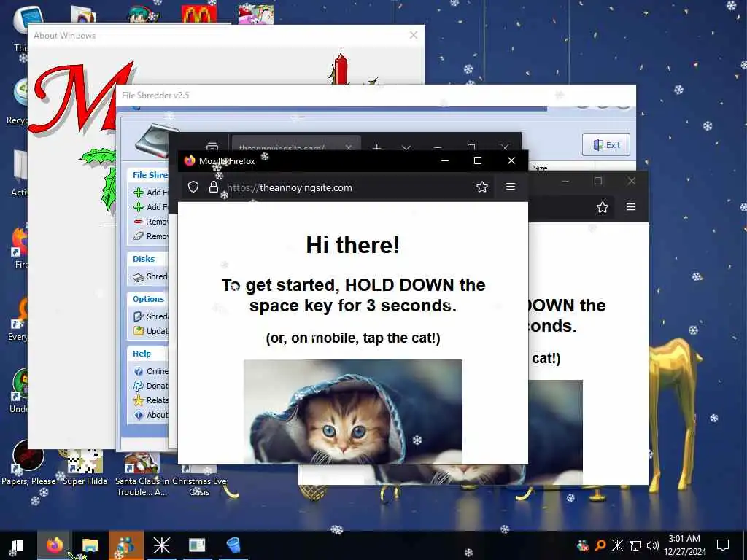Tap the kitten picture in front Firefox window
The width and height of the screenshot is (747, 560).
(352, 411)
